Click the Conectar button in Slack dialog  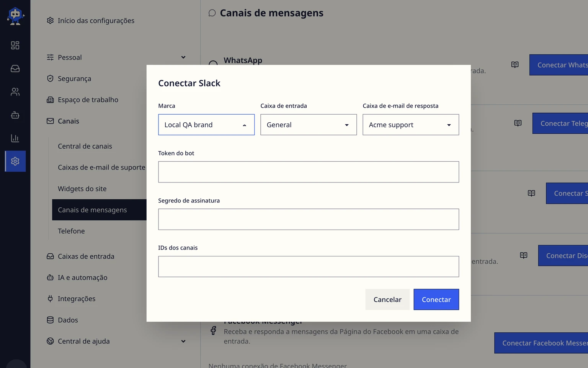pyautogui.click(x=436, y=299)
